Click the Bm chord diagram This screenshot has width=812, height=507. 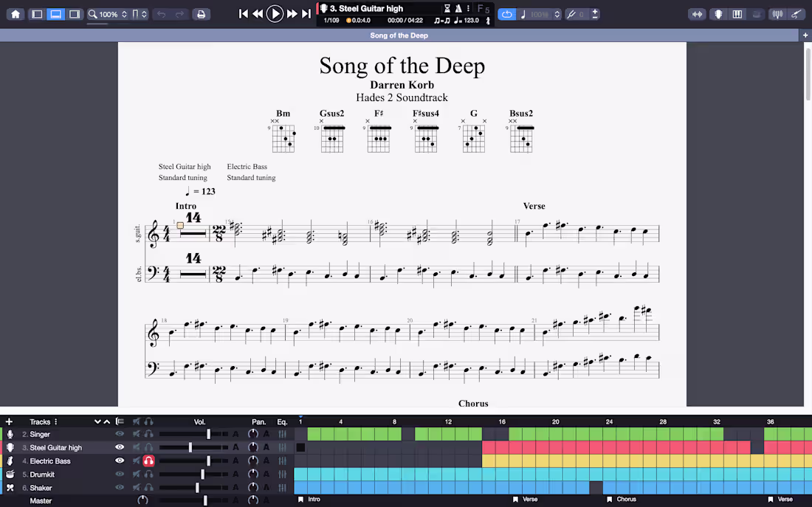click(x=283, y=131)
